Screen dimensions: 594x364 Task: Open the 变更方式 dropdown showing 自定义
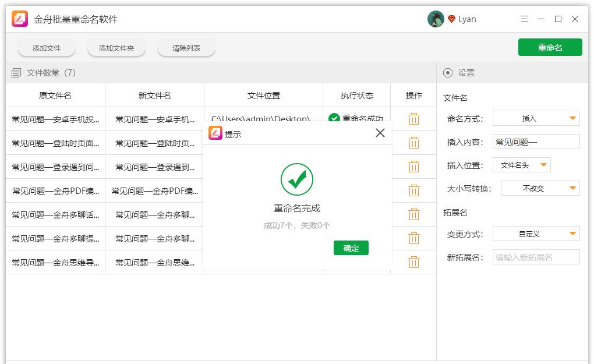[x=535, y=233]
